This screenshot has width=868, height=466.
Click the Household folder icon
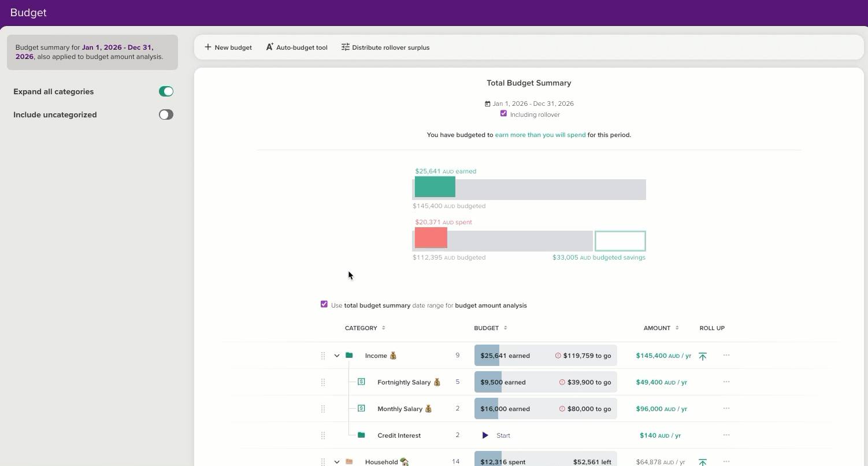(x=349, y=461)
